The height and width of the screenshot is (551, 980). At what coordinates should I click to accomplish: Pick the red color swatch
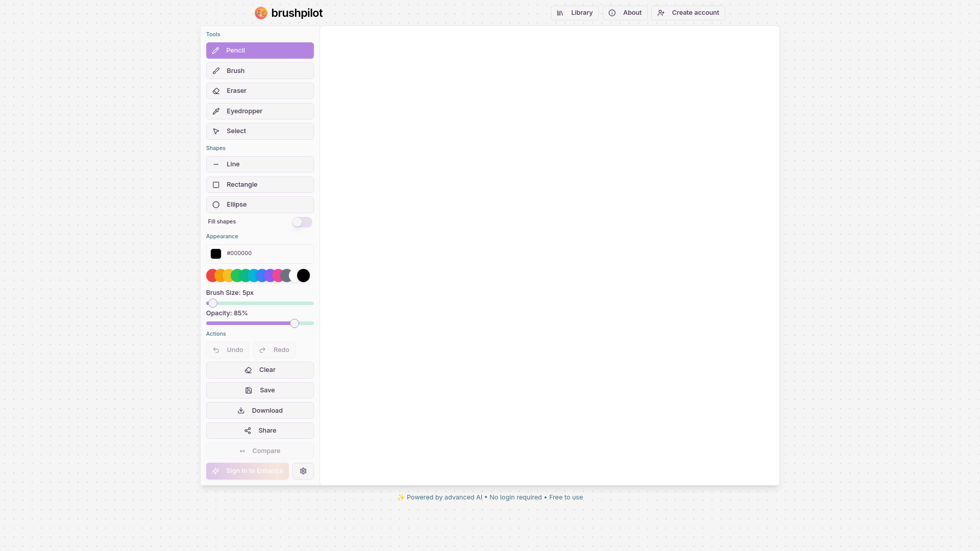click(x=210, y=275)
